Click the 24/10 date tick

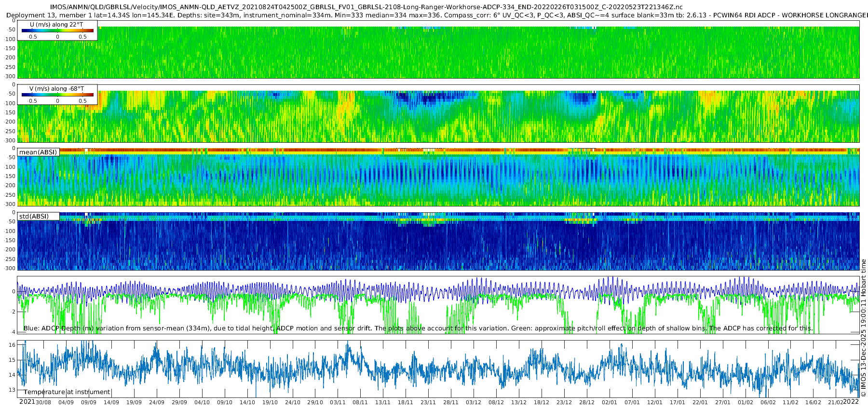(293, 402)
